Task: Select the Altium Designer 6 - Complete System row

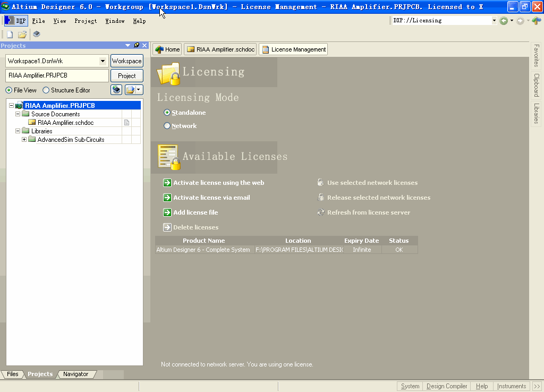Action: click(286, 250)
